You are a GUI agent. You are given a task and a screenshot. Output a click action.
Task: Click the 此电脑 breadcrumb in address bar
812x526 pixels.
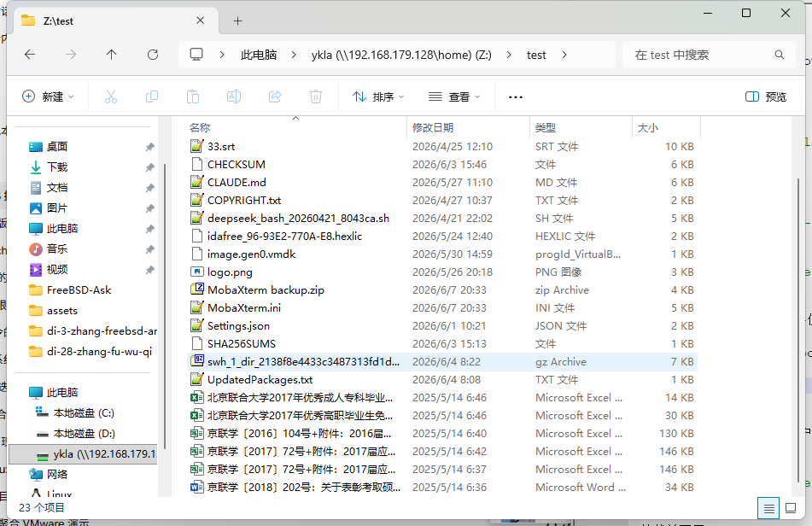259,55
